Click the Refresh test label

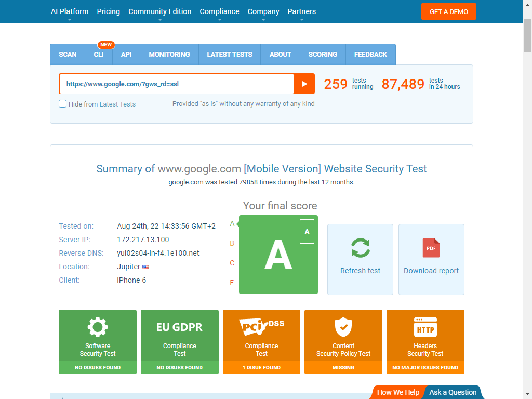click(x=361, y=271)
